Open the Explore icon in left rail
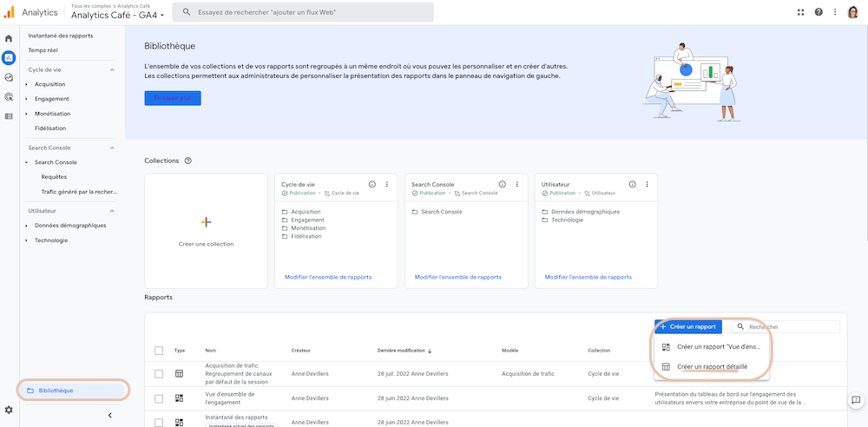The width and height of the screenshot is (868, 427). (9, 77)
